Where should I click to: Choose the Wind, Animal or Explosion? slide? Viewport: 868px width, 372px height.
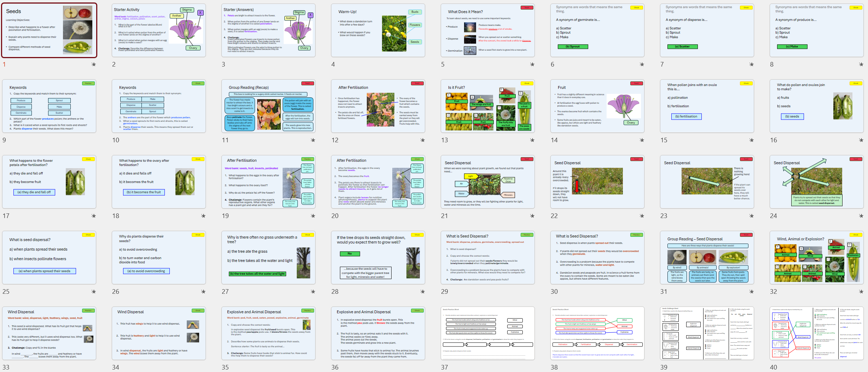pyautogui.click(x=817, y=258)
